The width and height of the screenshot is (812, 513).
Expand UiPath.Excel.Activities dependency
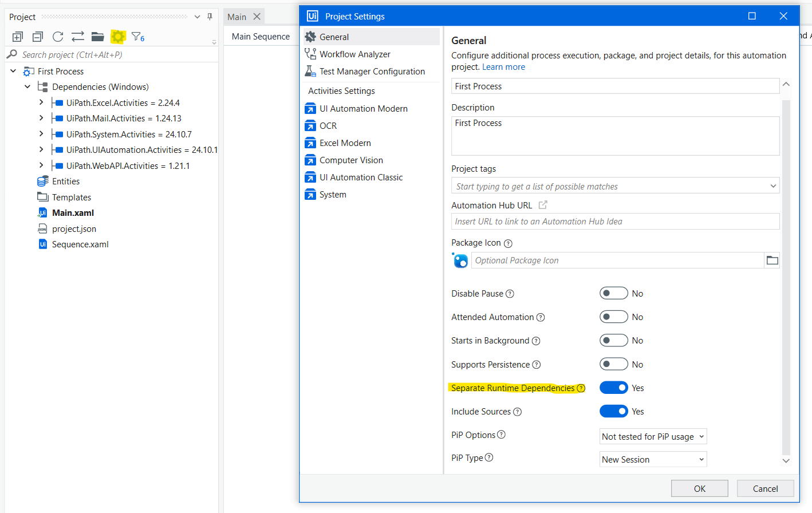pyautogui.click(x=41, y=102)
